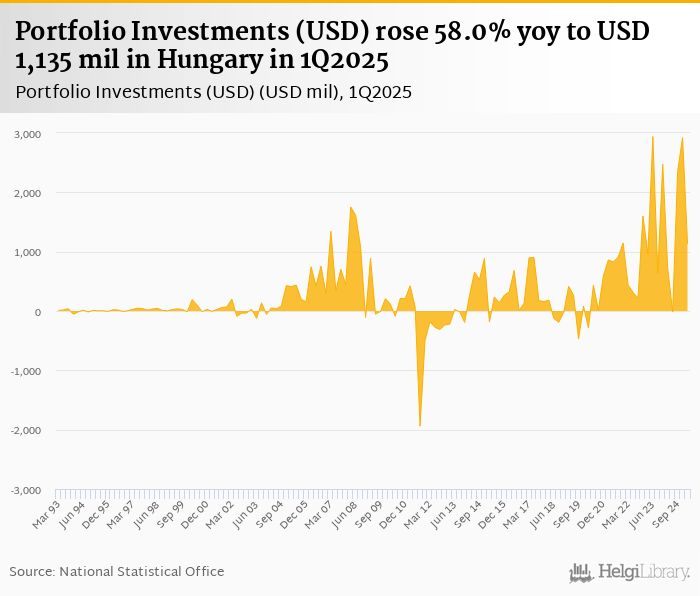The height and width of the screenshot is (596, 700).
Task: Click the -3,000 y-axis label
Action: (25, 490)
